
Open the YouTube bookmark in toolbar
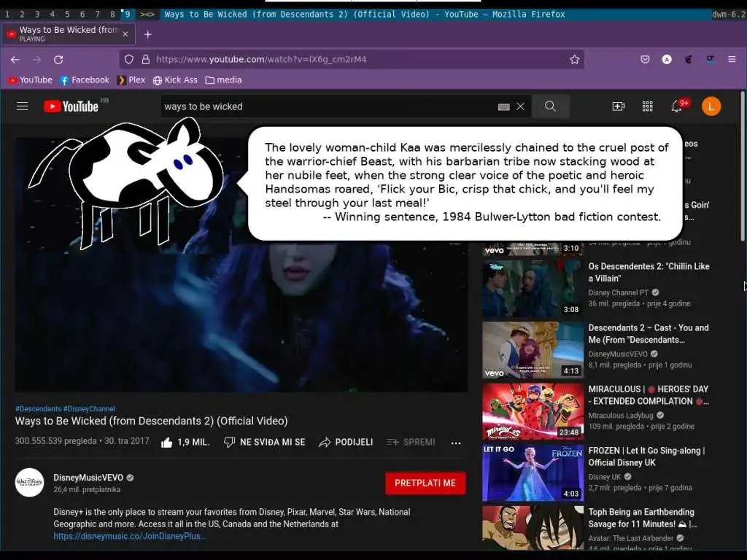click(31, 80)
